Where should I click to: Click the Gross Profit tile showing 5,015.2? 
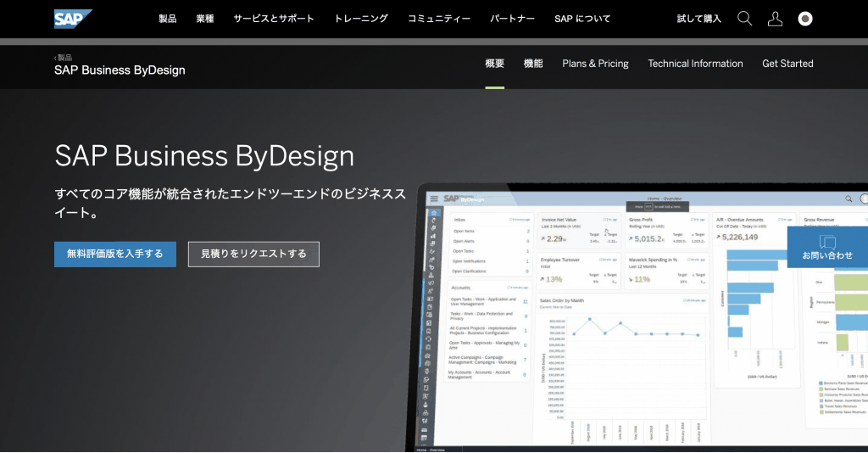point(666,231)
